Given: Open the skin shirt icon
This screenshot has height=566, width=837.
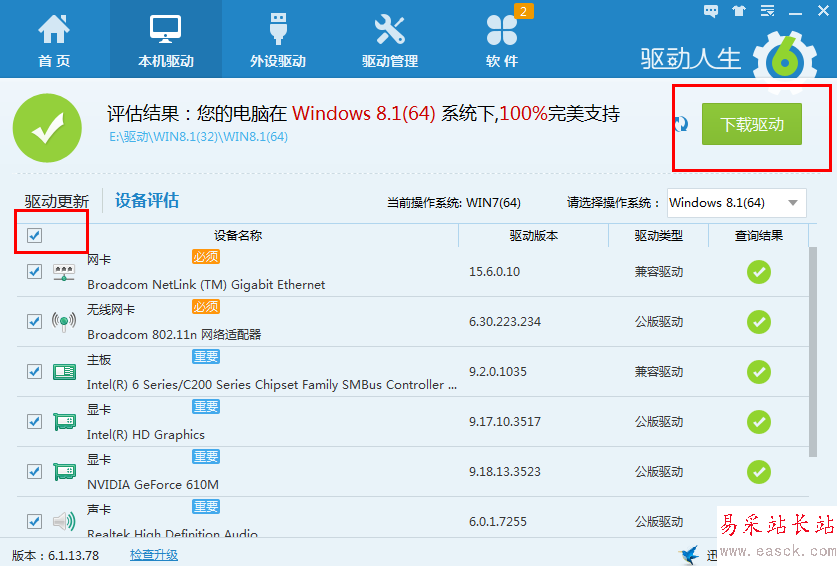Looking at the screenshot, I should [x=739, y=11].
